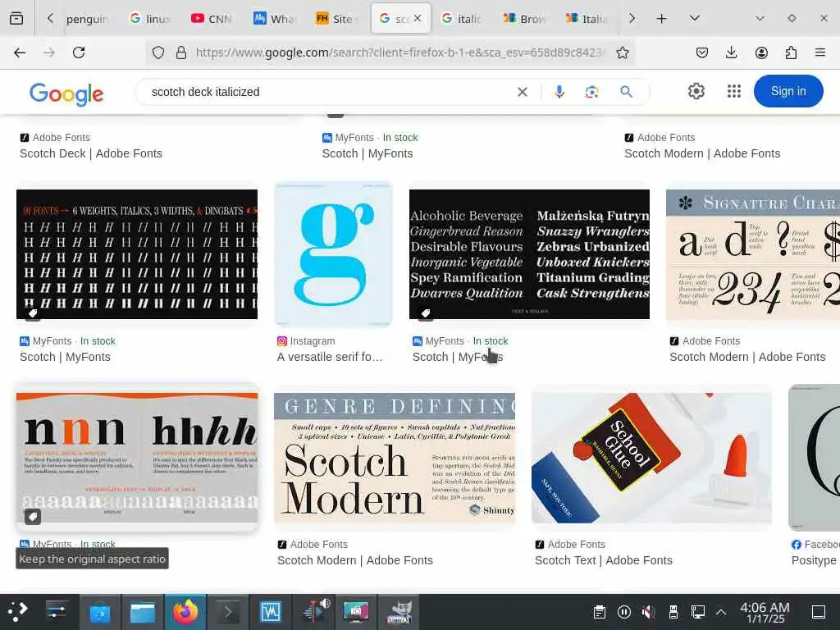Switch to the CNN YouTube tab
The image size is (840, 630).
(x=212, y=19)
